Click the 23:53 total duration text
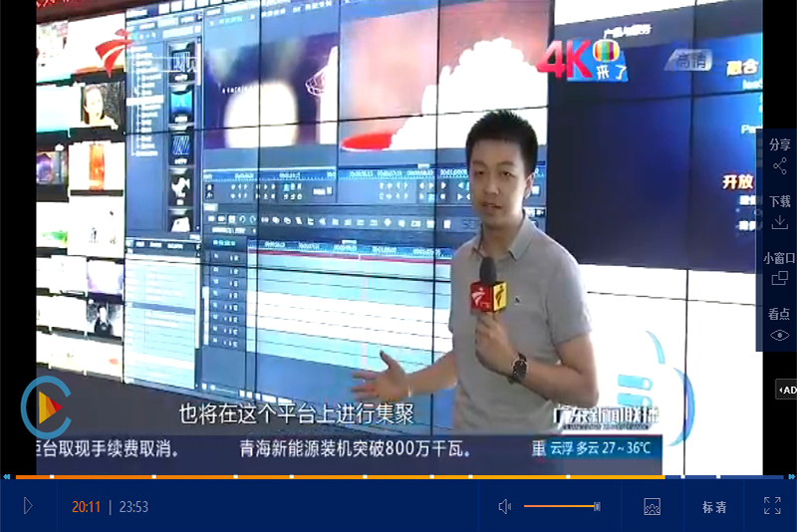Screen dimensions: 797x532 133,507
